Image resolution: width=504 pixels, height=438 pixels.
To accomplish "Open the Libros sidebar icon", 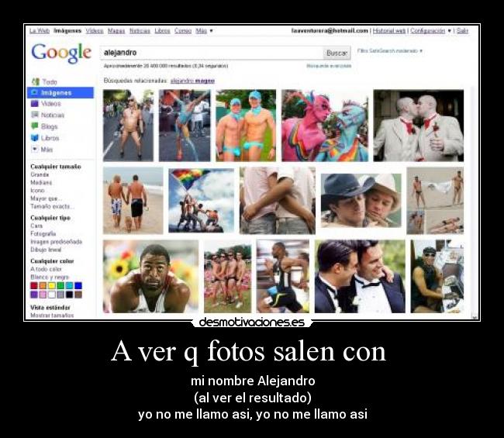I will (x=34, y=137).
